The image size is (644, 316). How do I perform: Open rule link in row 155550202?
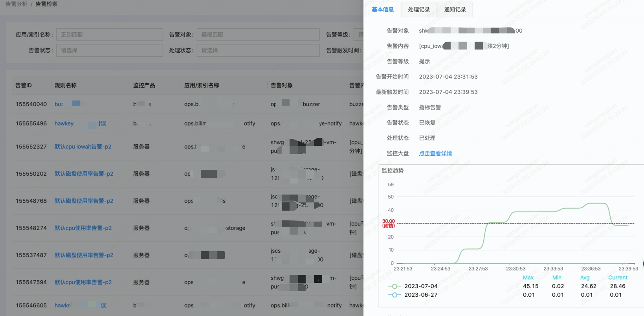click(84, 174)
